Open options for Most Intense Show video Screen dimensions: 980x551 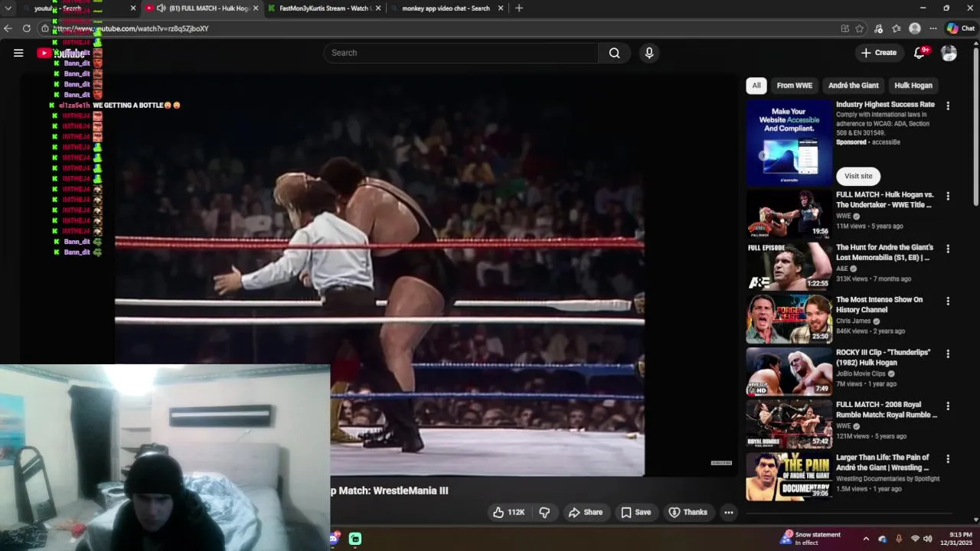[948, 302]
